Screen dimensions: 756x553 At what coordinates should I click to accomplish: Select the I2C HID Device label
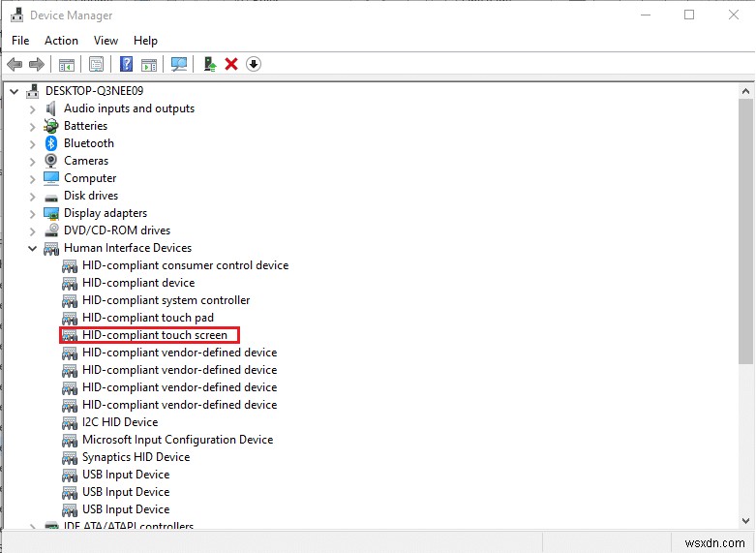pos(120,422)
